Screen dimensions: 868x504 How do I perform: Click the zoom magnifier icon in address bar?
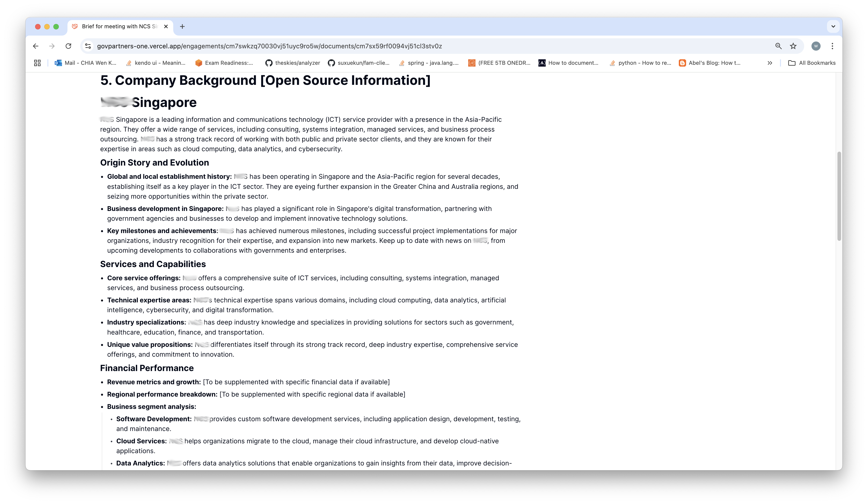pyautogui.click(x=778, y=46)
